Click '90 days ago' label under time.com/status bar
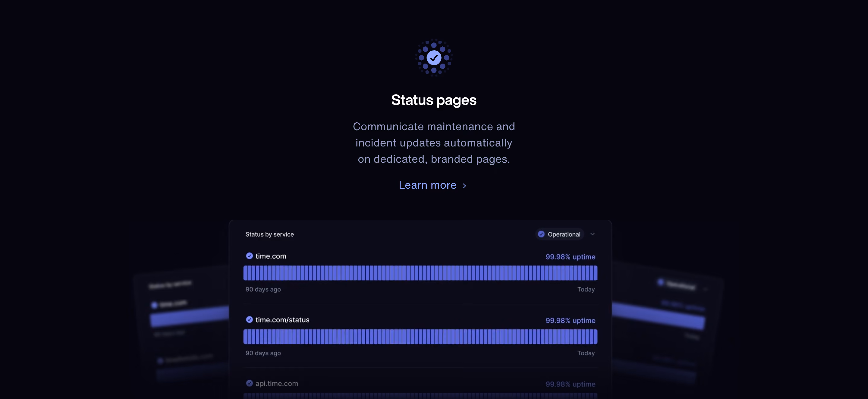The image size is (868, 399). (263, 353)
